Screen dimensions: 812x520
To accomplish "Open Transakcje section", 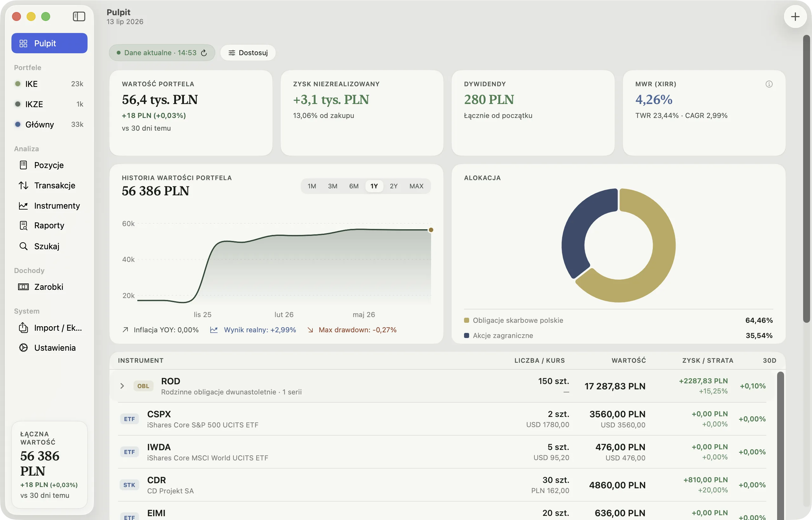I will (x=49, y=185).
